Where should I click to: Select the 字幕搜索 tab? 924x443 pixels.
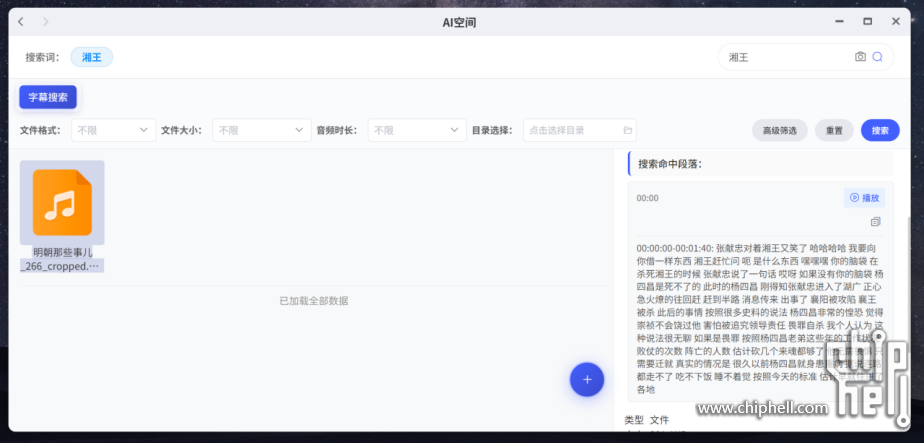[x=48, y=97]
